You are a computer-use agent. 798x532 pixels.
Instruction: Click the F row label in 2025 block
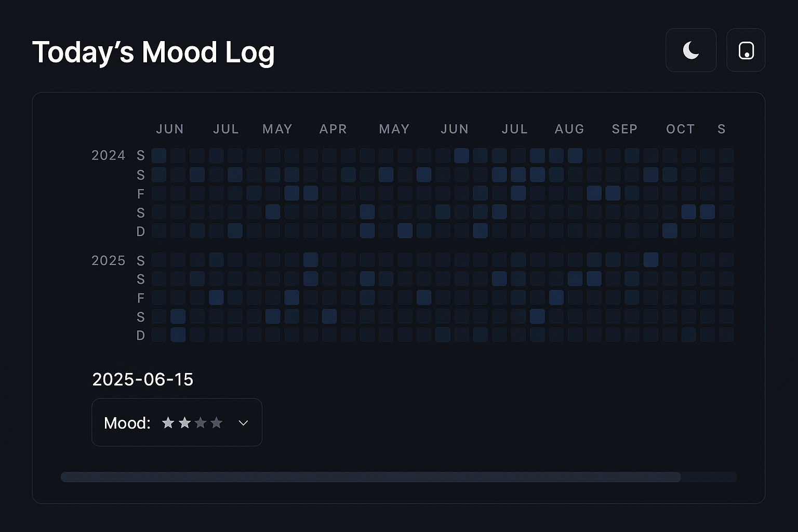141,298
